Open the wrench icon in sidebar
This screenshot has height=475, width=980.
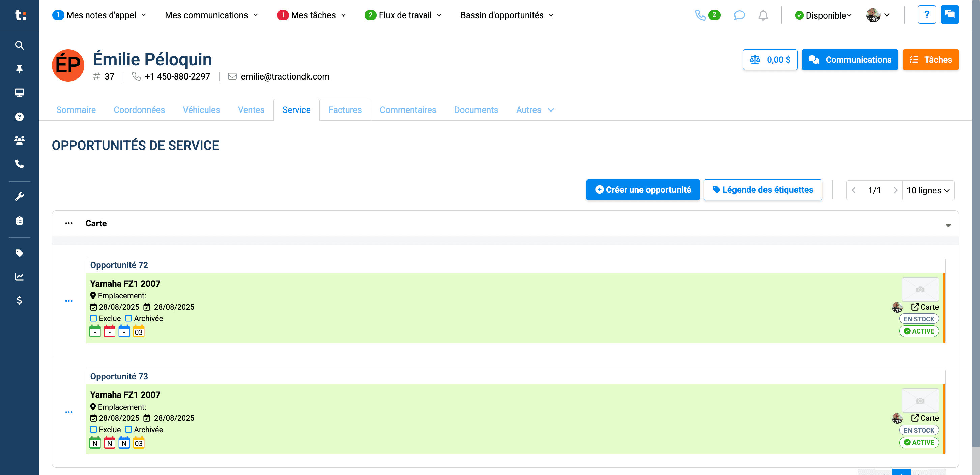pyautogui.click(x=20, y=196)
